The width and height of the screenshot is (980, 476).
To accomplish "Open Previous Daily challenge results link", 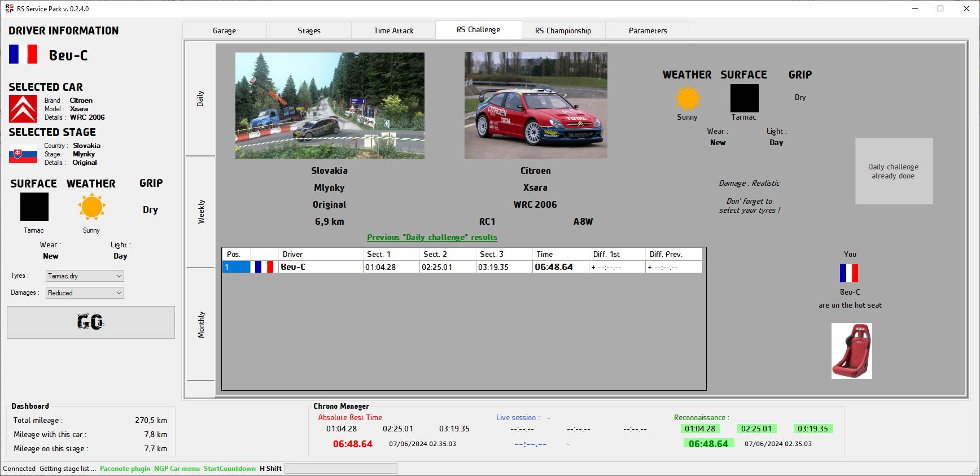I will click(x=432, y=237).
